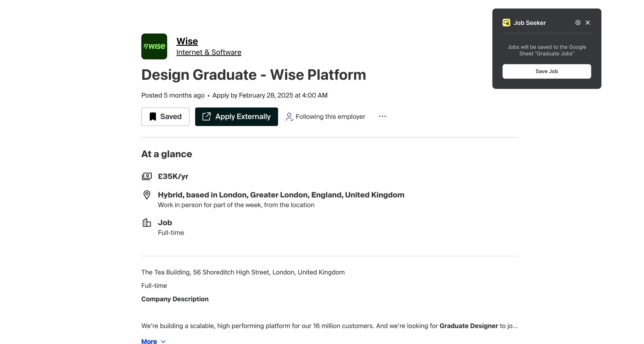The height and width of the screenshot is (344, 644).
Task: Click the external link icon on Apply
Action: click(206, 116)
